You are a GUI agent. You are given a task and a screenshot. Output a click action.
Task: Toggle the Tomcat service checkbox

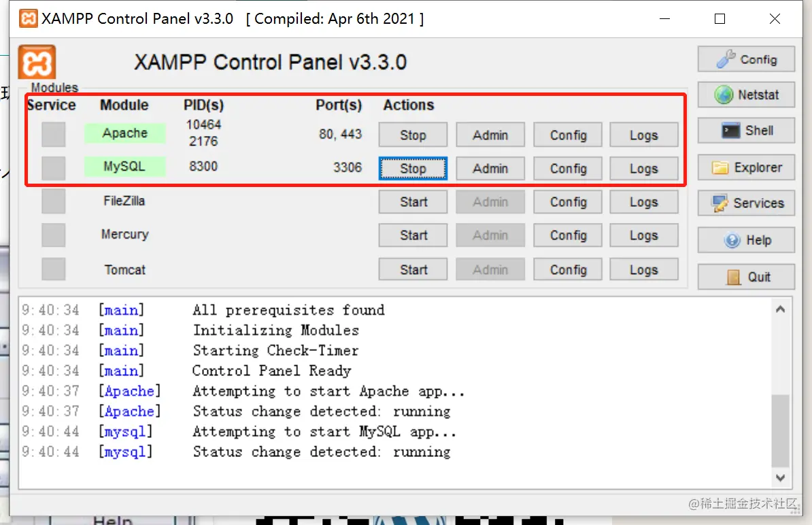(x=53, y=269)
